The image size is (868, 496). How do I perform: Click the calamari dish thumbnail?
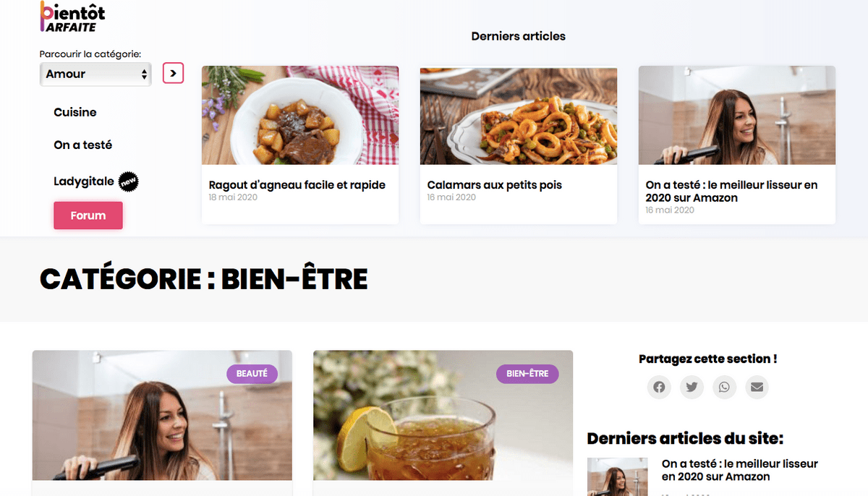tap(519, 115)
